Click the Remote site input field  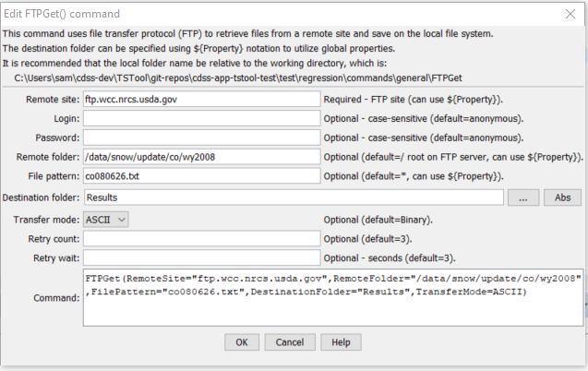(x=202, y=100)
